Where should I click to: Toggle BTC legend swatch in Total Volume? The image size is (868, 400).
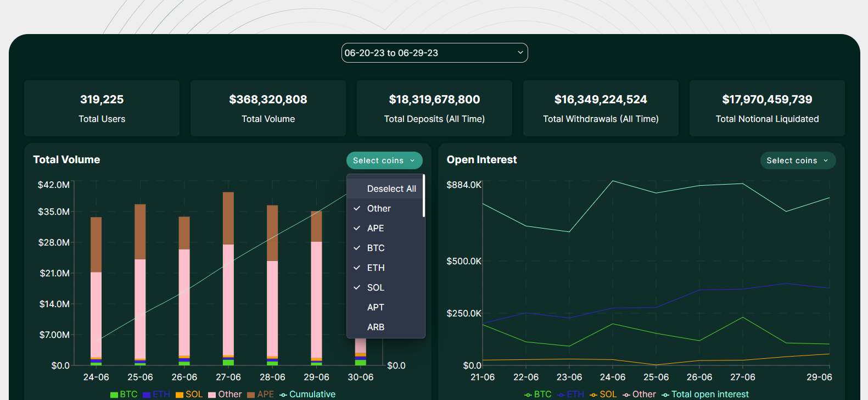[114, 395]
